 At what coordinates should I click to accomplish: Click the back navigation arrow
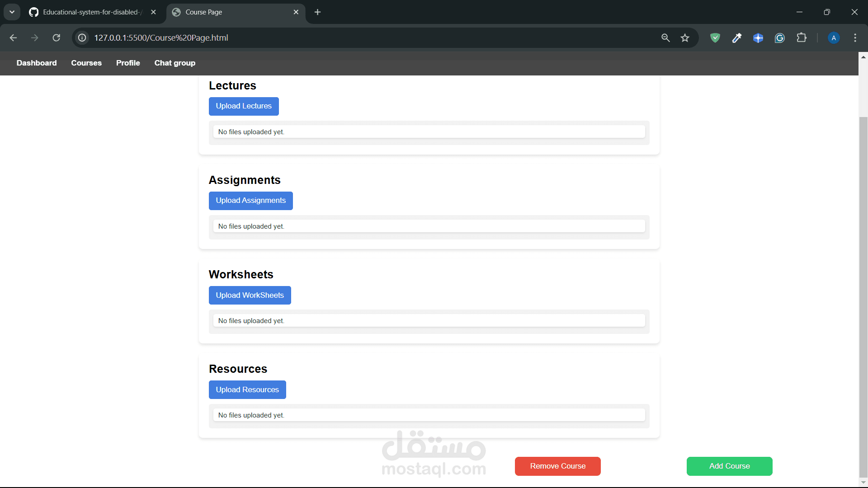tap(13, 38)
